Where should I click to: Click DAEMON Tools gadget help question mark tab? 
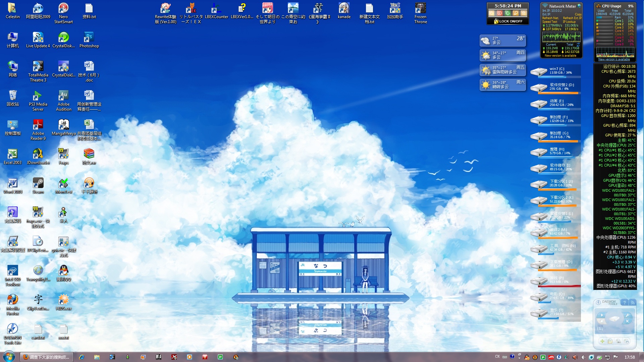click(x=625, y=303)
